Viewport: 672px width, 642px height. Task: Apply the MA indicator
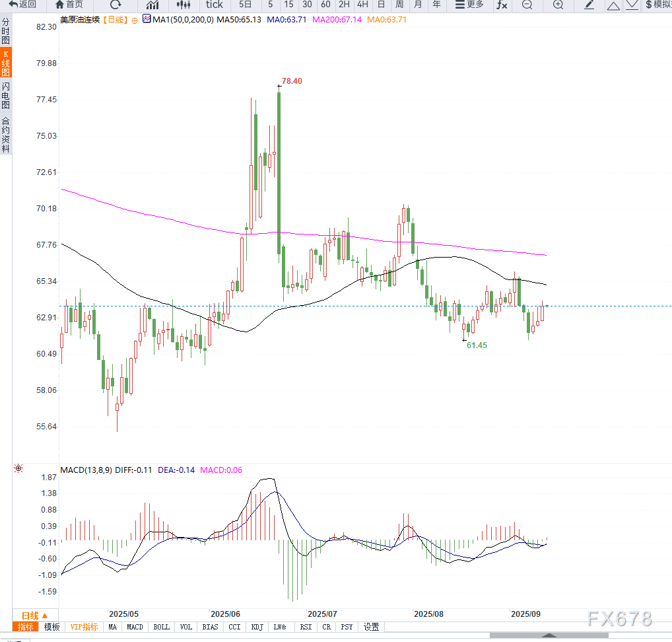pyautogui.click(x=112, y=627)
